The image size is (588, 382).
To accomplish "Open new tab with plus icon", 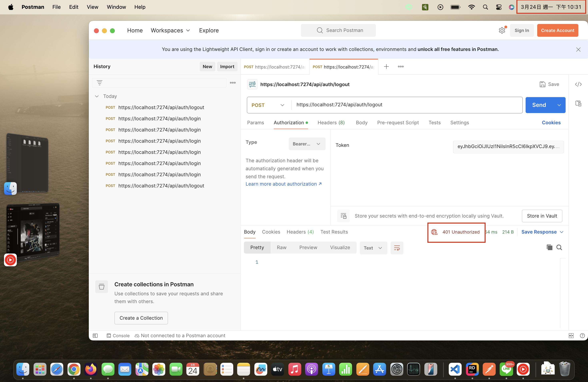I will tap(386, 67).
